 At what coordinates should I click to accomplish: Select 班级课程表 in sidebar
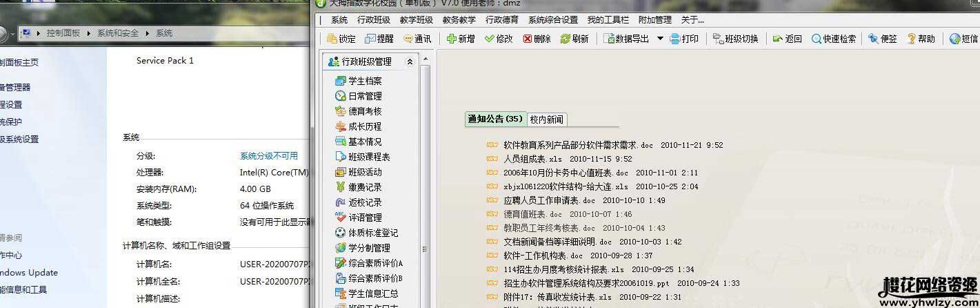(x=362, y=157)
